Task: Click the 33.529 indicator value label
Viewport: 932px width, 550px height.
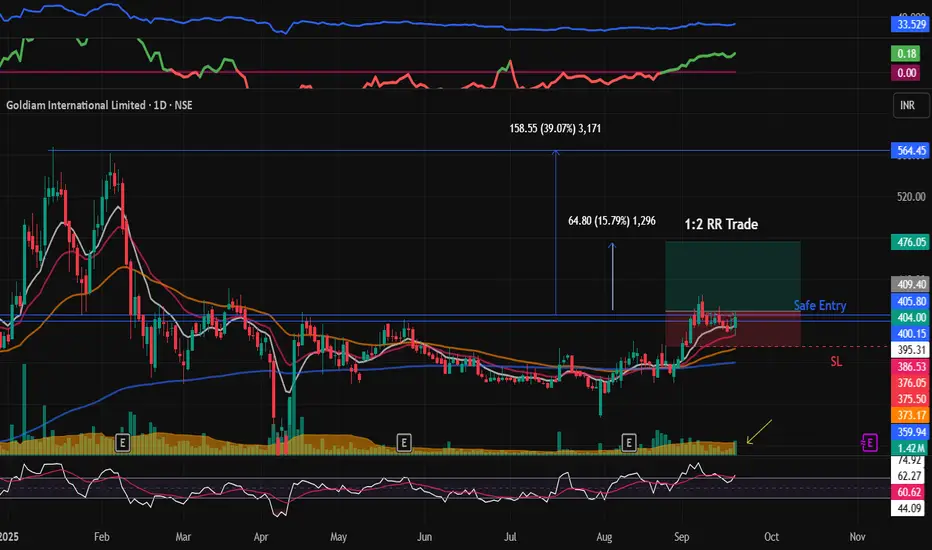Action: pos(911,24)
